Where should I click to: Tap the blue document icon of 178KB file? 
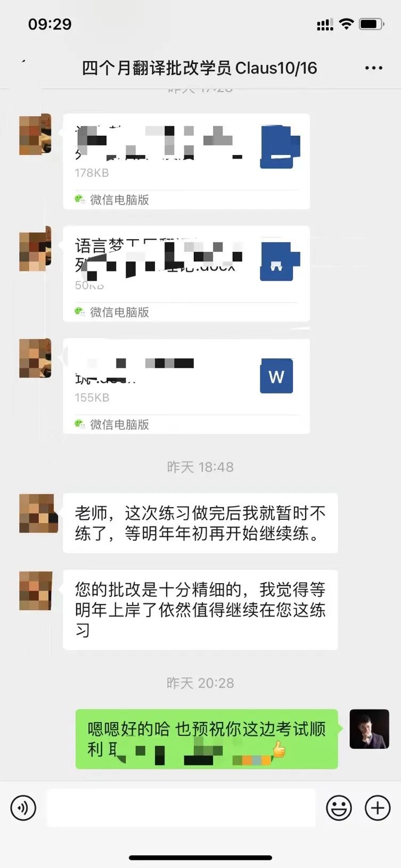[x=279, y=148]
